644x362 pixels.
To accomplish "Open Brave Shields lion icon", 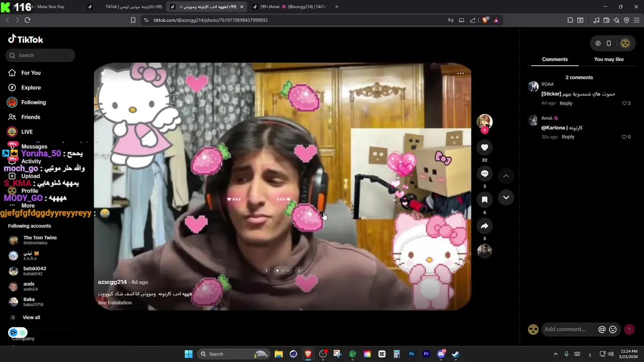I will pos(485,20).
